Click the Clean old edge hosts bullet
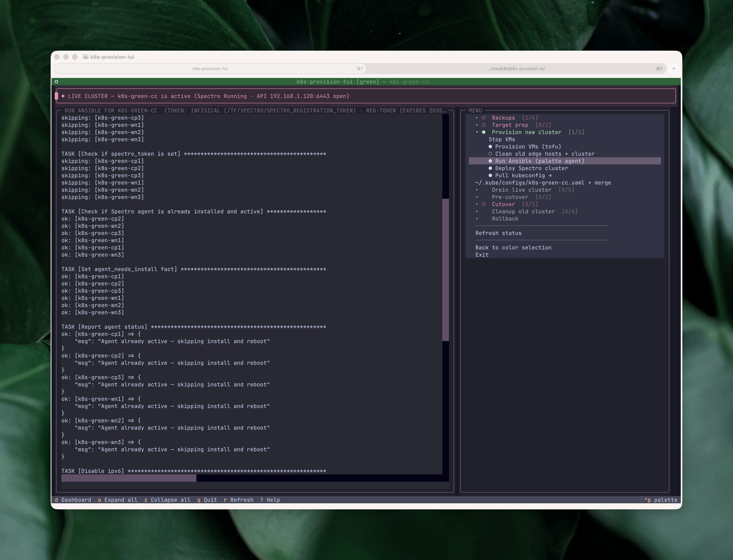 [x=490, y=154]
